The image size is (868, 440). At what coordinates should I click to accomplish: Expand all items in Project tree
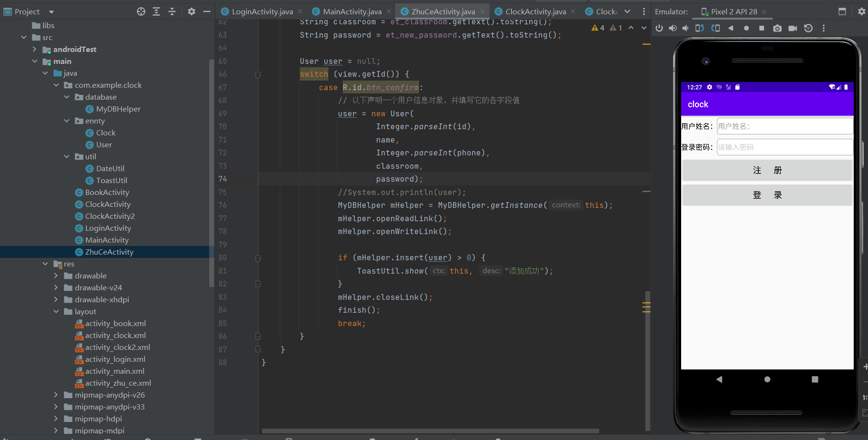click(x=156, y=11)
